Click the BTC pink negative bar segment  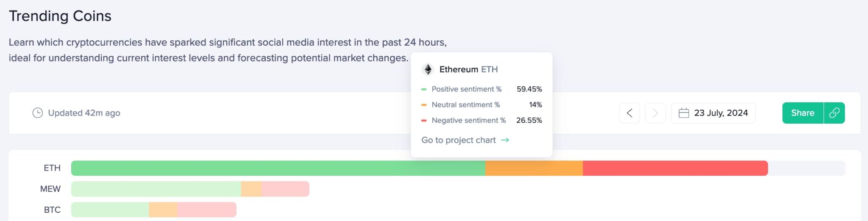click(x=206, y=210)
